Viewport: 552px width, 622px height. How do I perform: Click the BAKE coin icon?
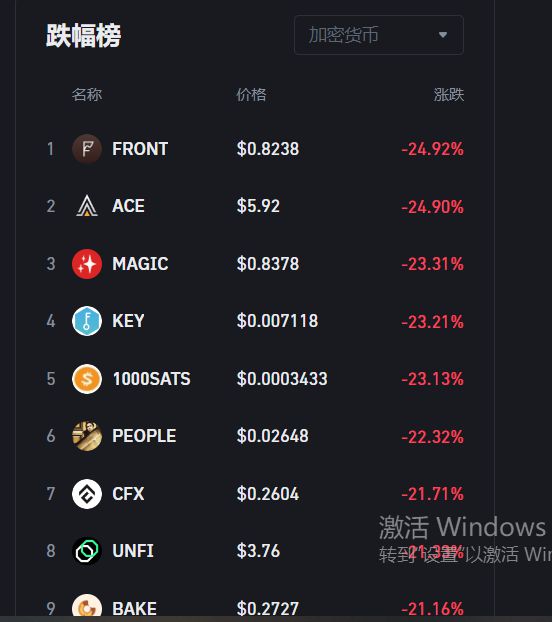(x=87, y=607)
